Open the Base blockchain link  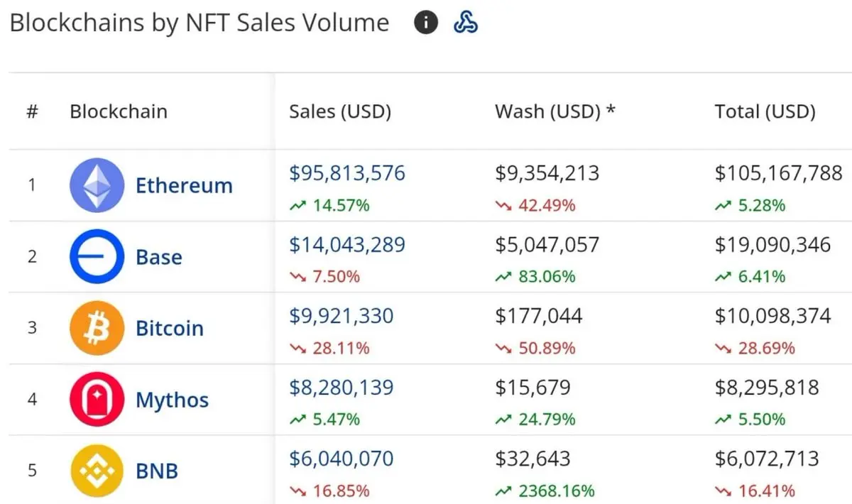pos(159,257)
